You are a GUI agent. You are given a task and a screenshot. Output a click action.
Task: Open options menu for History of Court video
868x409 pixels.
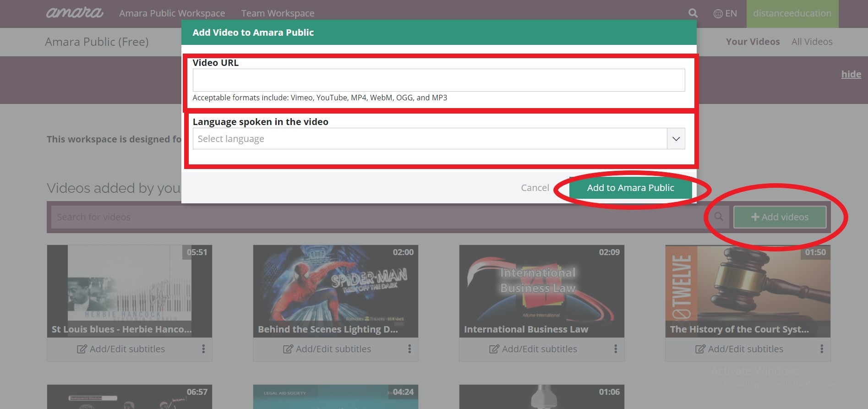(822, 349)
